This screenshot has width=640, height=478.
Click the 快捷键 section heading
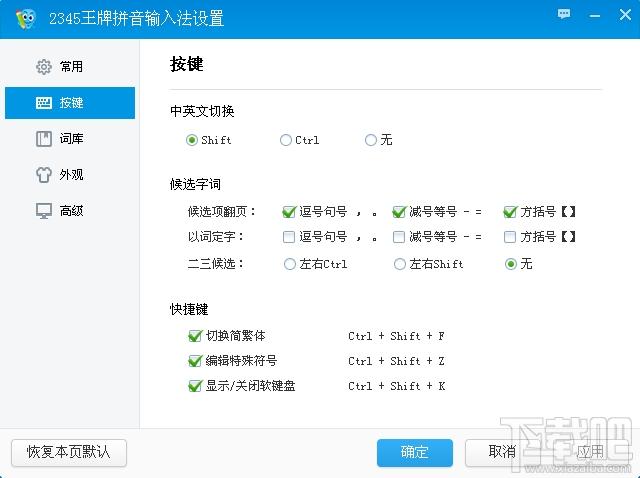coord(189,309)
